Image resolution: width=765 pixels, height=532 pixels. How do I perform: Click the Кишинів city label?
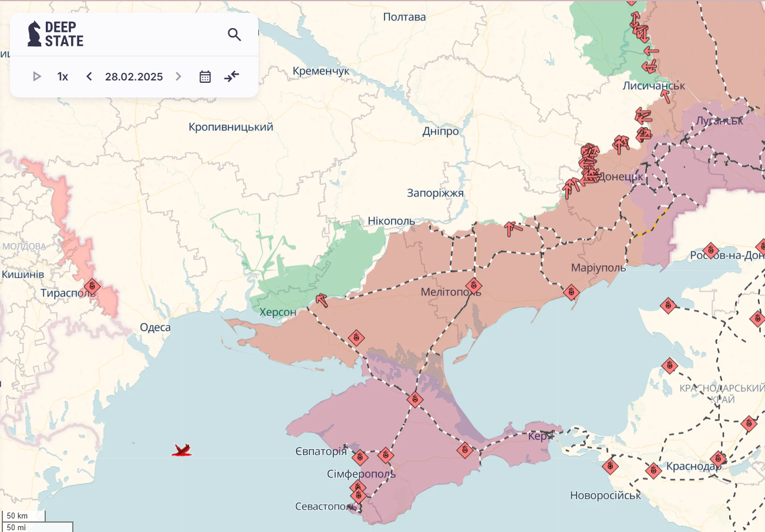22,274
